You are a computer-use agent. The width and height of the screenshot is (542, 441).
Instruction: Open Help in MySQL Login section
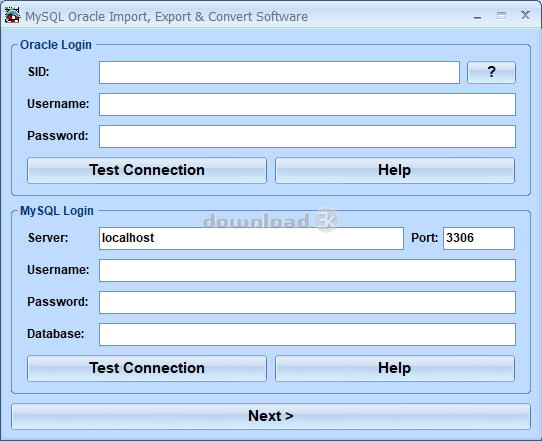[x=395, y=368]
